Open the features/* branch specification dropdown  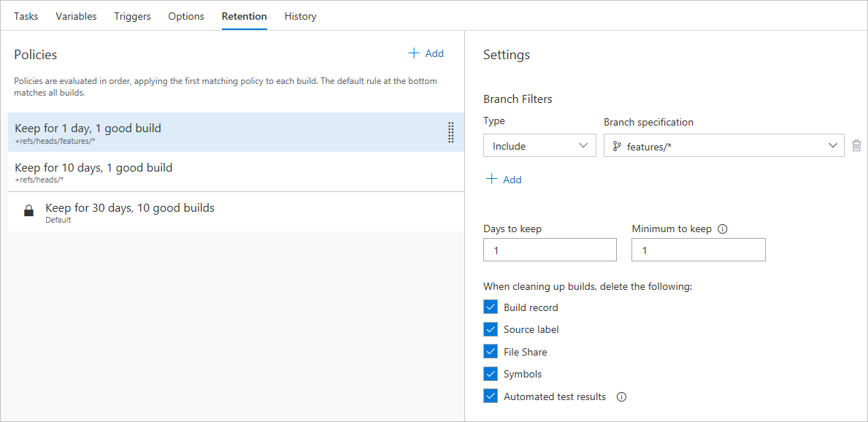(724, 145)
